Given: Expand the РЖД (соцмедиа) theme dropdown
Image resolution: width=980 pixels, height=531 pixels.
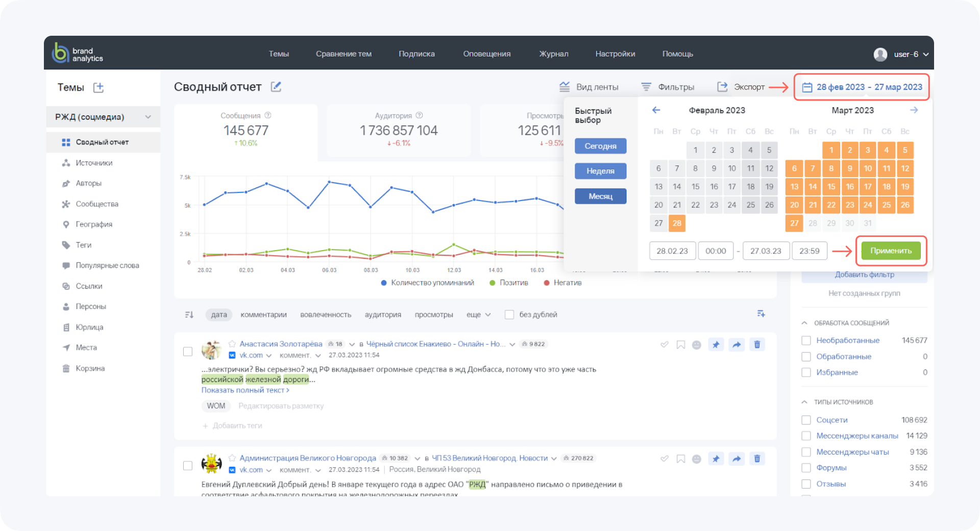Looking at the screenshot, I should click(x=148, y=117).
